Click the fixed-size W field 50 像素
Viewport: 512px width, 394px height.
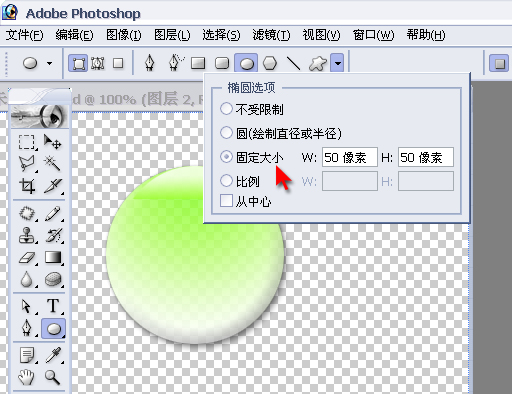(350, 157)
